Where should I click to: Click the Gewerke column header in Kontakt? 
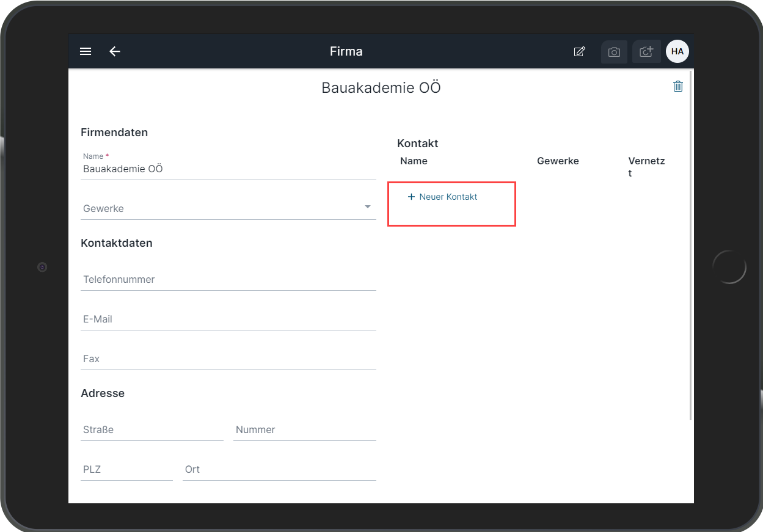[558, 161]
